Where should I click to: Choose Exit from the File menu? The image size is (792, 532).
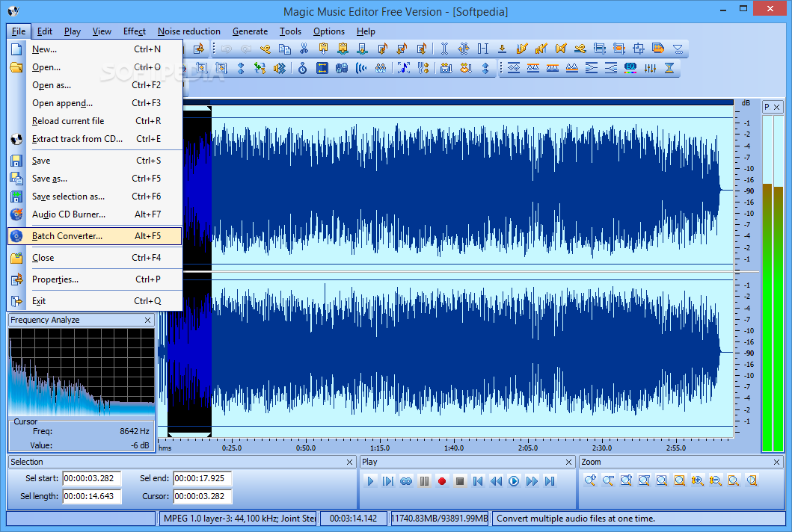[x=95, y=301]
